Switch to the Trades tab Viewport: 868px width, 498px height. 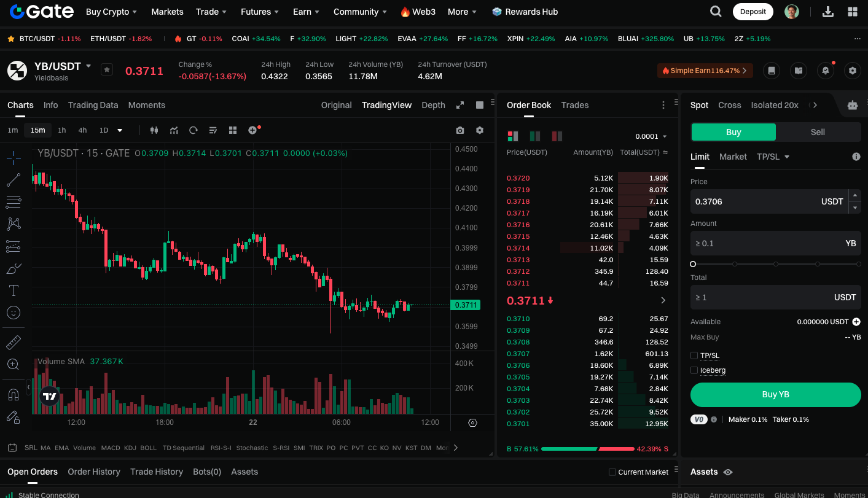click(575, 105)
